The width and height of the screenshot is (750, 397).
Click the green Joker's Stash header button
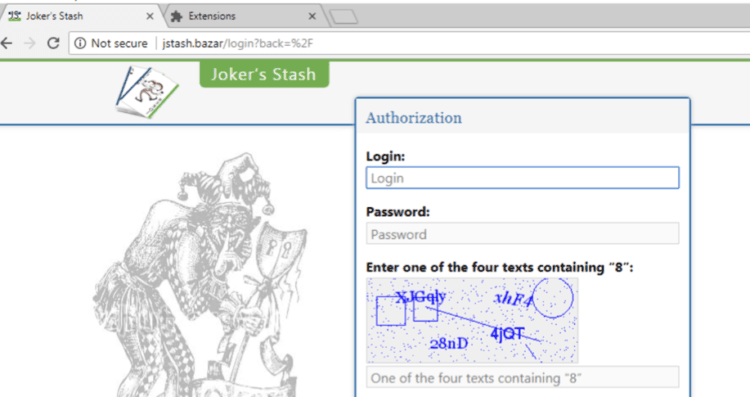[264, 75]
